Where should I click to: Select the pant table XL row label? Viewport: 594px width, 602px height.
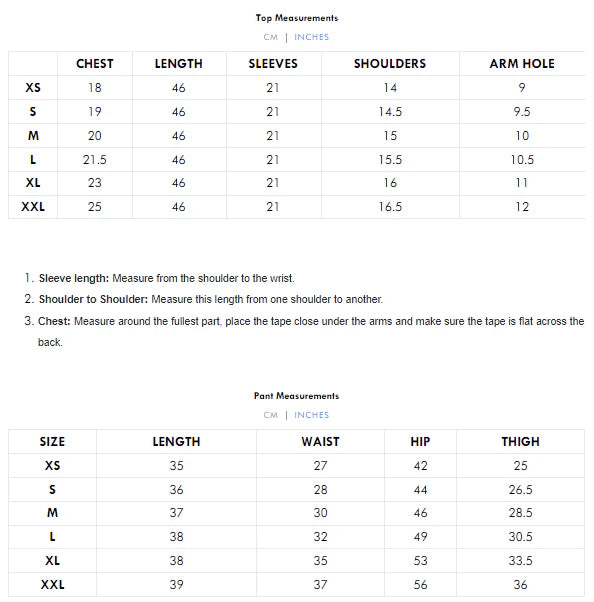click(52, 561)
